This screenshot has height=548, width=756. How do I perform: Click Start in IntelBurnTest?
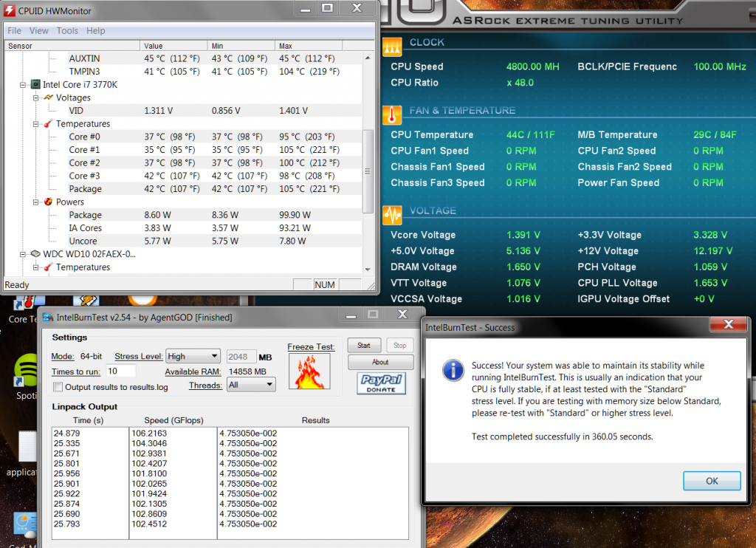(x=364, y=346)
